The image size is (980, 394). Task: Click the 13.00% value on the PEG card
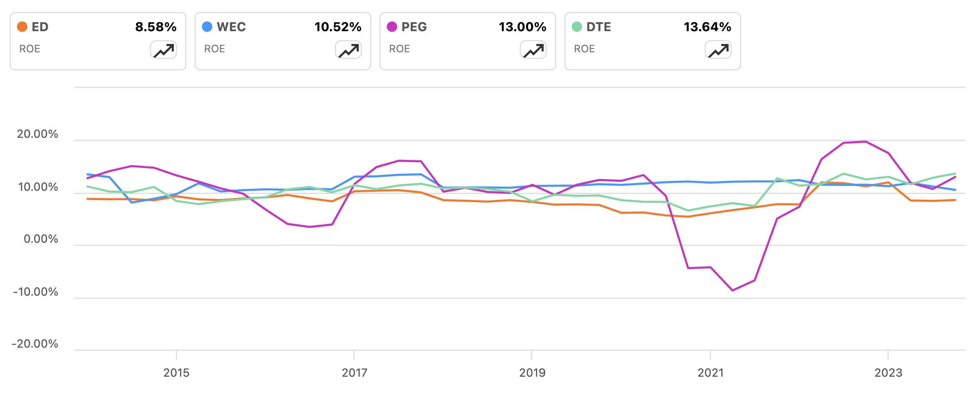click(x=523, y=27)
